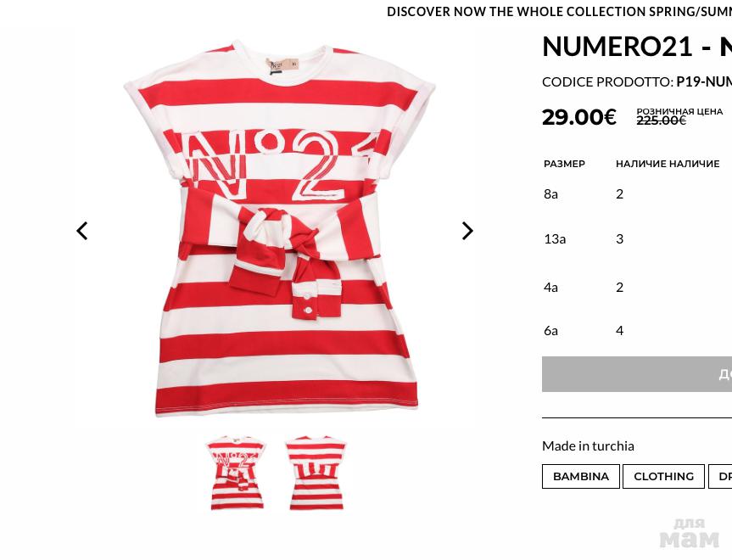
Task: Click the main striped dress image
Action: click(x=280, y=228)
